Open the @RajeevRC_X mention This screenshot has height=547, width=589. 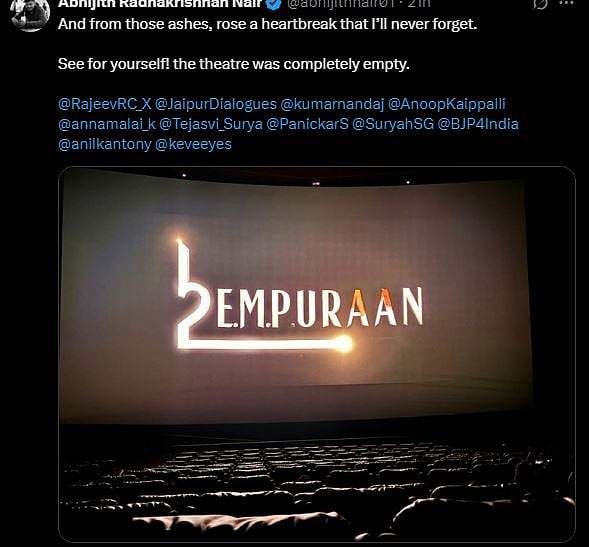[x=105, y=104]
